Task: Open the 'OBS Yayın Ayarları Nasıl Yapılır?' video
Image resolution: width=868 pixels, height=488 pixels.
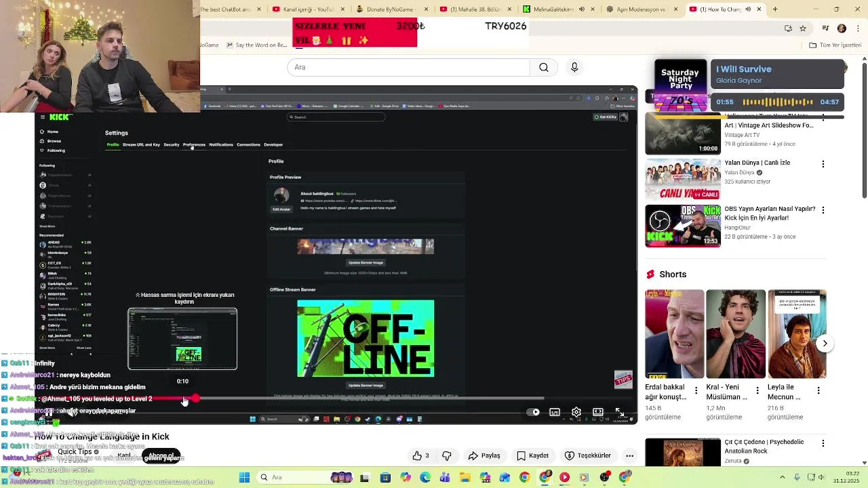Action: coord(683,226)
